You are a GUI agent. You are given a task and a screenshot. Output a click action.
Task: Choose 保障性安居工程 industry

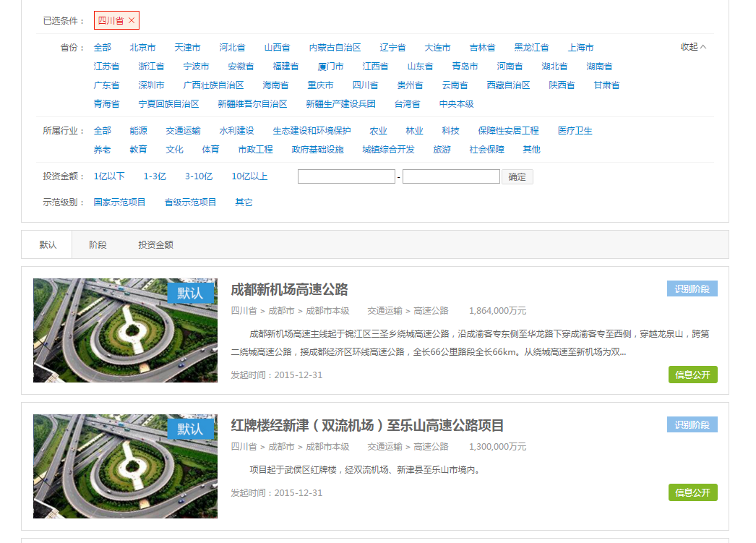[509, 131]
